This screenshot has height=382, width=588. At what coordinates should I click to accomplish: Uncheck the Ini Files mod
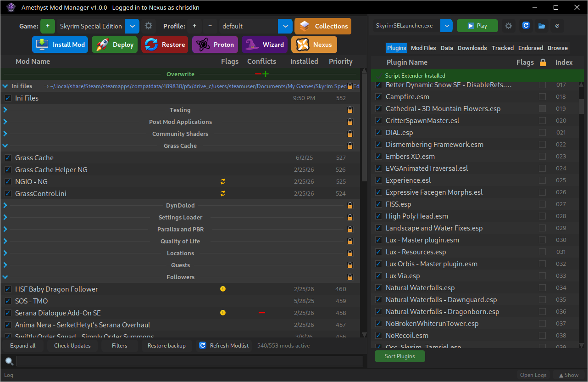pos(8,98)
